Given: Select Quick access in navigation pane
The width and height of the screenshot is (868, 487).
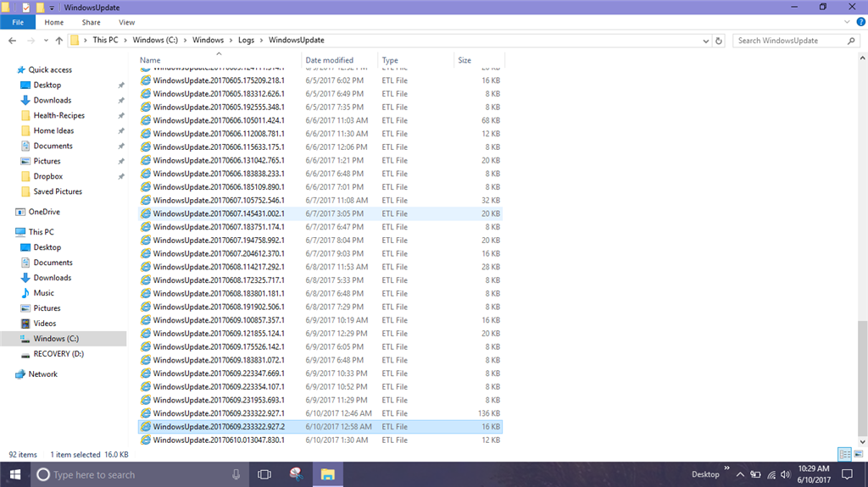Looking at the screenshot, I should (x=50, y=69).
